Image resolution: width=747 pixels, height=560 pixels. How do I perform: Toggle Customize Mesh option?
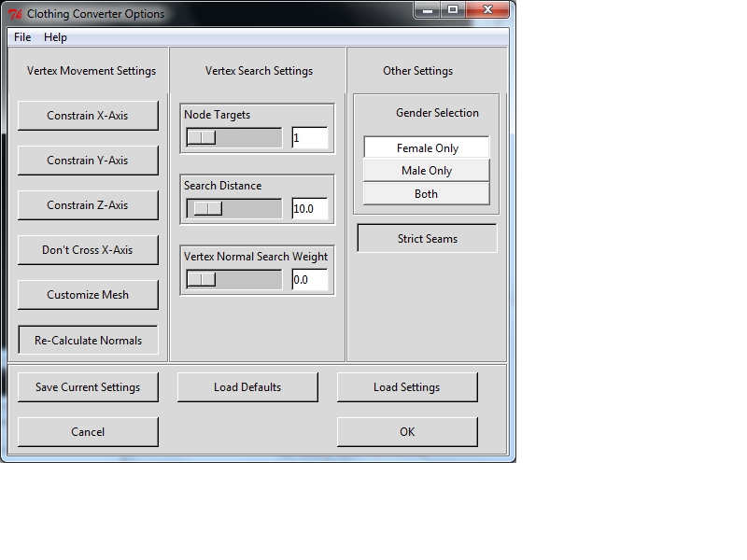tap(88, 295)
